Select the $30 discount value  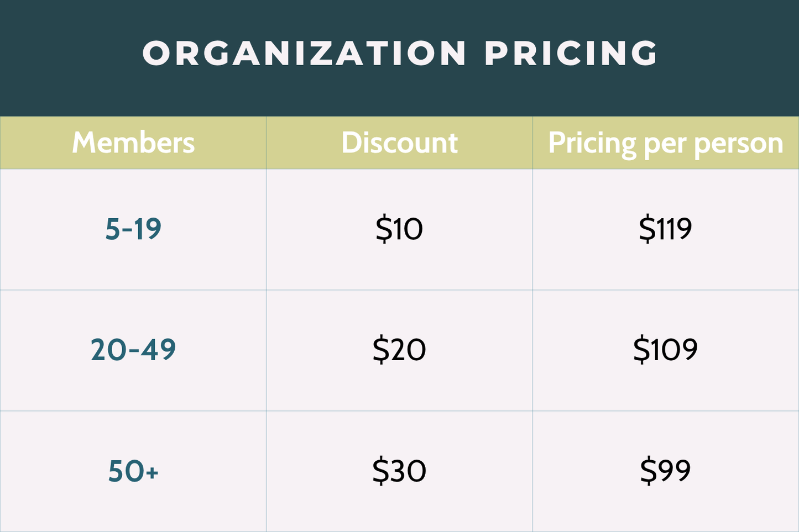[x=399, y=471]
